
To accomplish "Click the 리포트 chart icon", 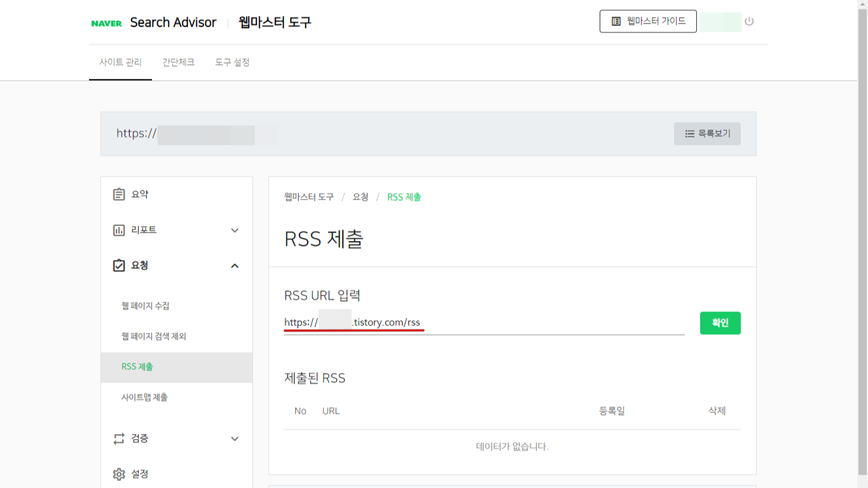I will click(119, 230).
